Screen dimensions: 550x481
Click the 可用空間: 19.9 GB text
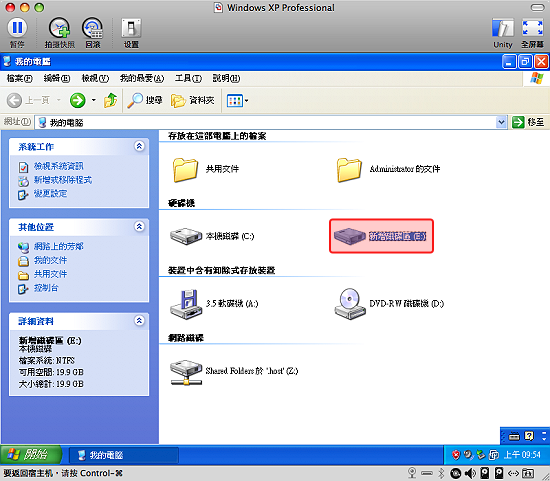pos(51,372)
